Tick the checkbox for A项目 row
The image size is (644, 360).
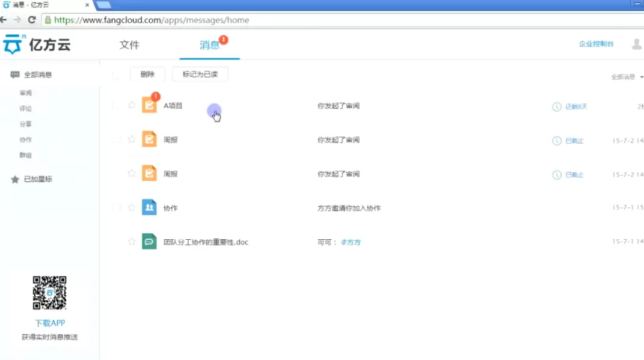[117, 106]
